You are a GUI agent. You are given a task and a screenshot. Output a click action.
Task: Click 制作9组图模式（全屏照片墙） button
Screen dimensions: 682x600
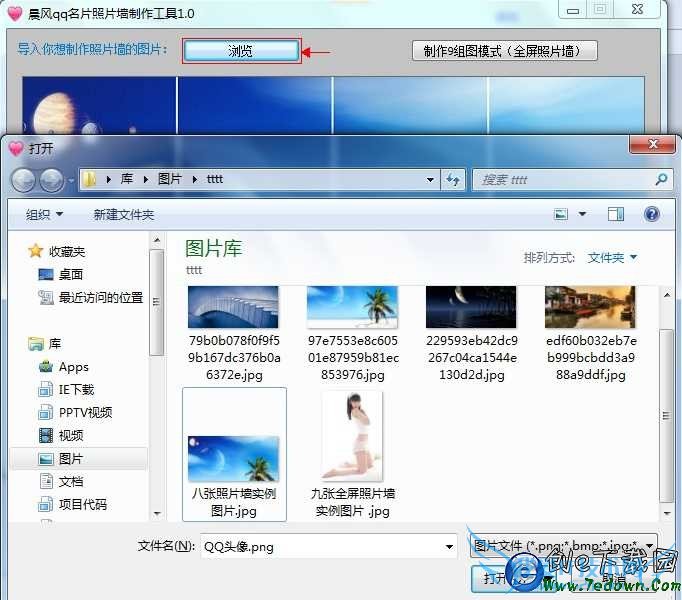pos(505,51)
